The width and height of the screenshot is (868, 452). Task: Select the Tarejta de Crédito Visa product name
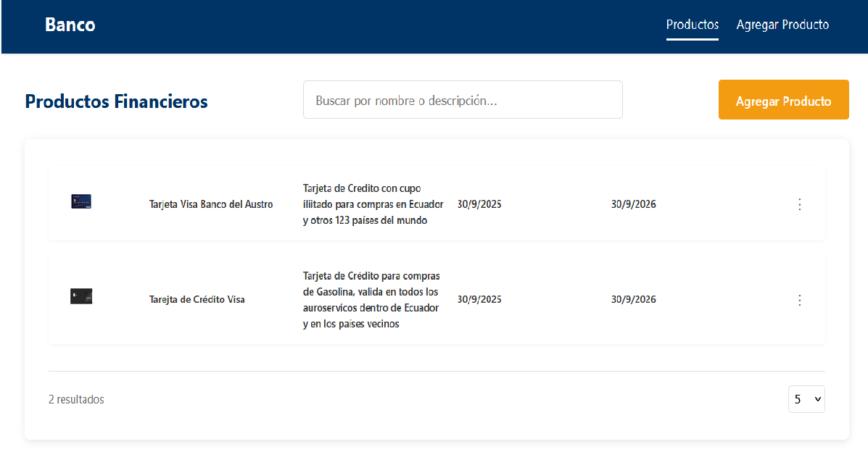[x=197, y=300]
